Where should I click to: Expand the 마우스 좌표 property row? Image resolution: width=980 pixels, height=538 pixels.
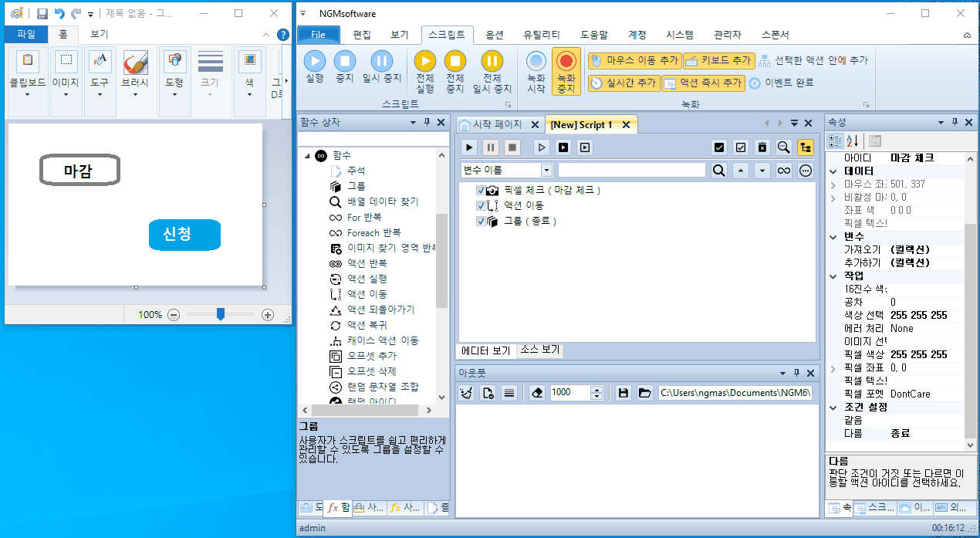(x=833, y=184)
